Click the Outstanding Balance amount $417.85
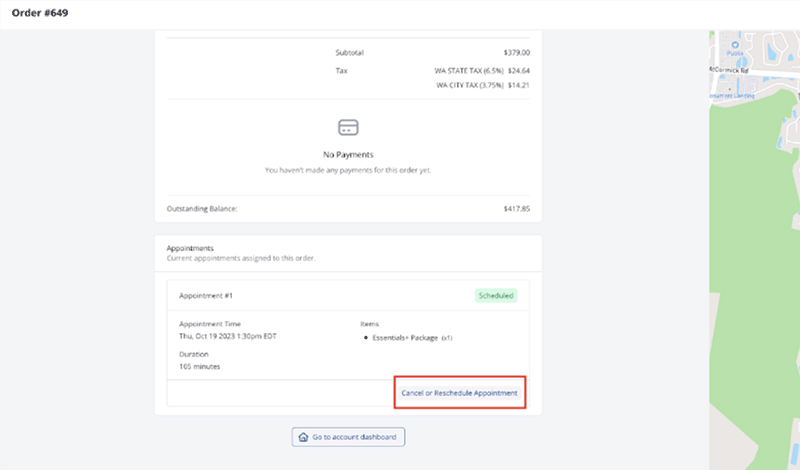 (x=517, y=209)
